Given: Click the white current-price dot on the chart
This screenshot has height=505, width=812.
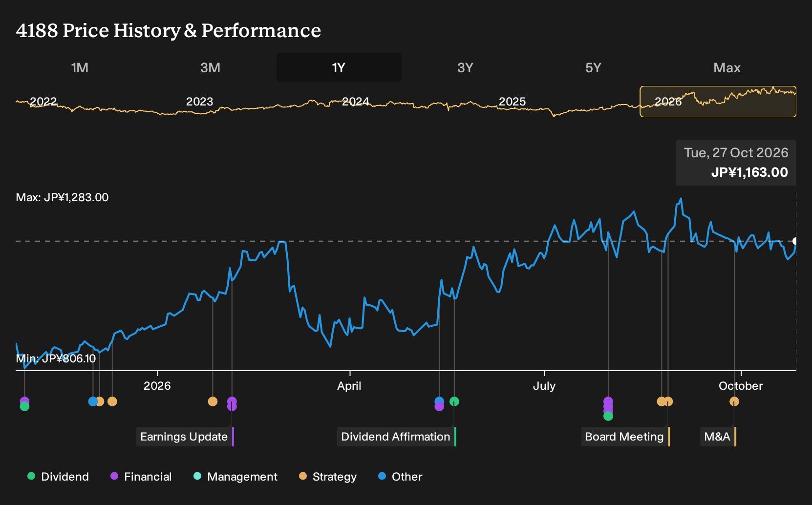Looking at the screenshot, I should (795, 241).
